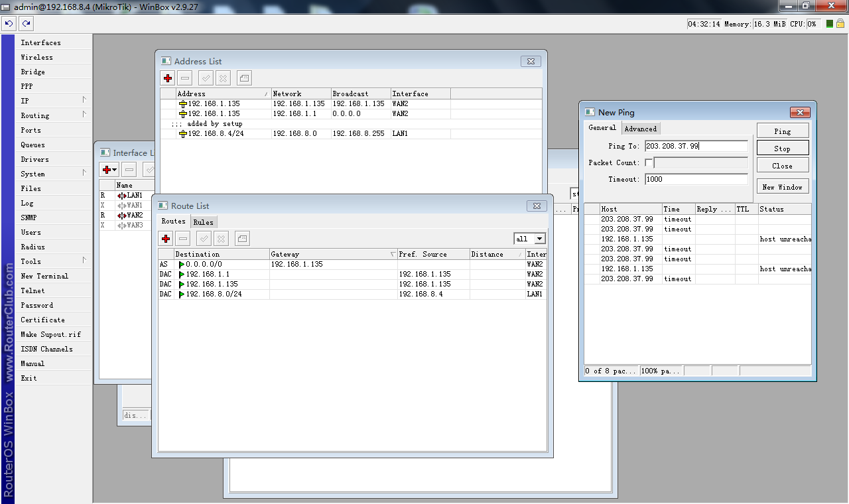Click the Stop button in New Ping
This screenshot has width=849, height=504.
783,148
